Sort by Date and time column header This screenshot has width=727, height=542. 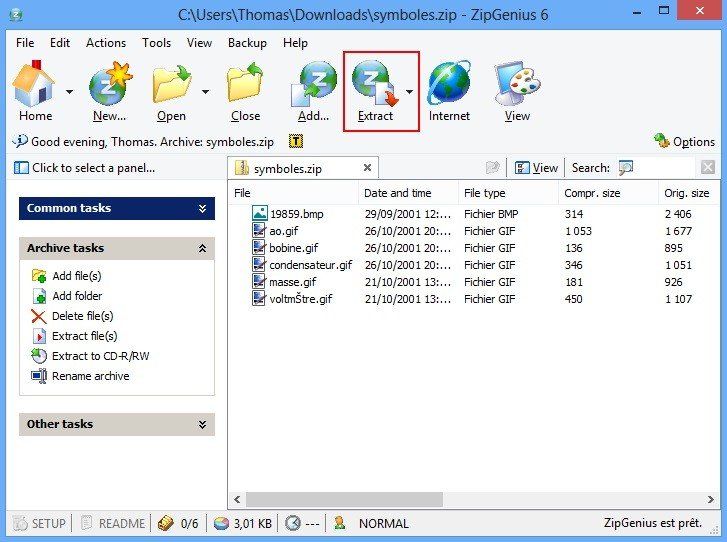tap(408, 193)
